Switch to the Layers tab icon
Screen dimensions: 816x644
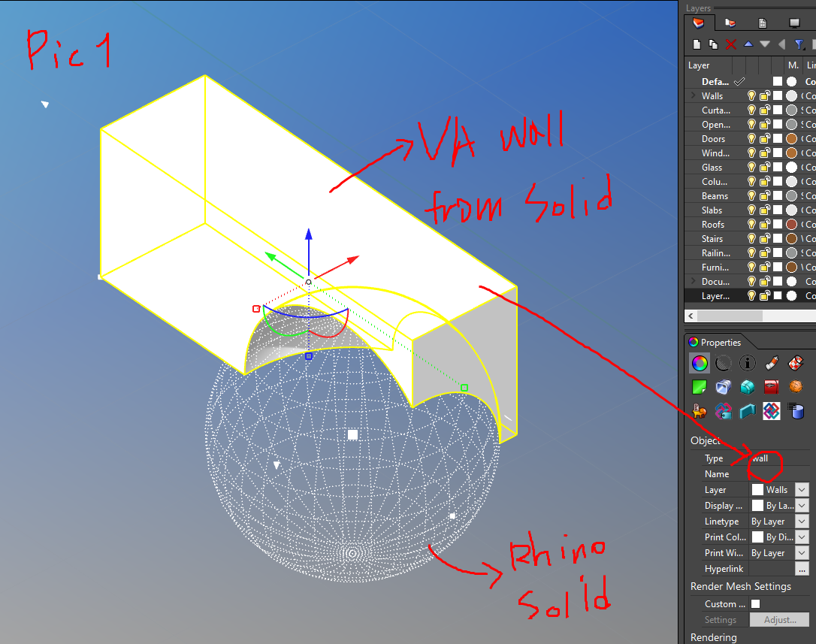pos(699,23)
